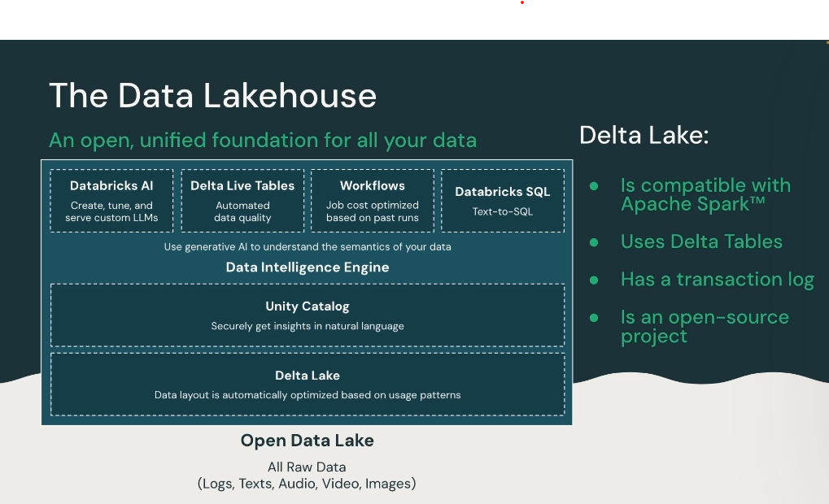
Task: Click the 'All Raw Data' label
Action: click(307, 467)
